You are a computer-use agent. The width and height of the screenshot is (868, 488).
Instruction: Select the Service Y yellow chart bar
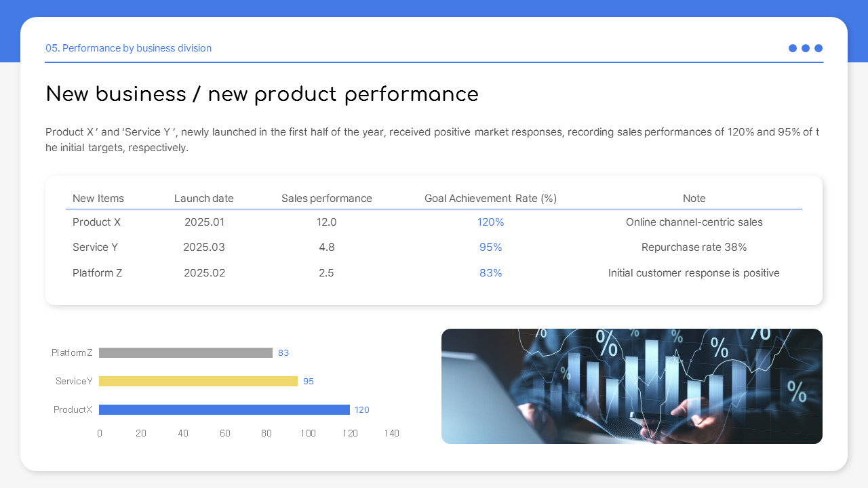click(x=197, y=381)
